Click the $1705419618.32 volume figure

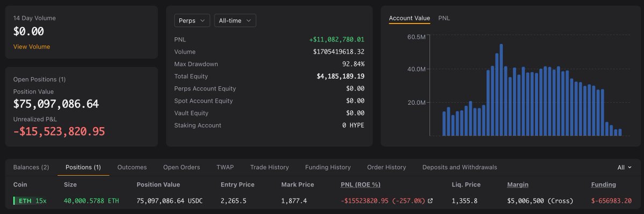(339, 52)
